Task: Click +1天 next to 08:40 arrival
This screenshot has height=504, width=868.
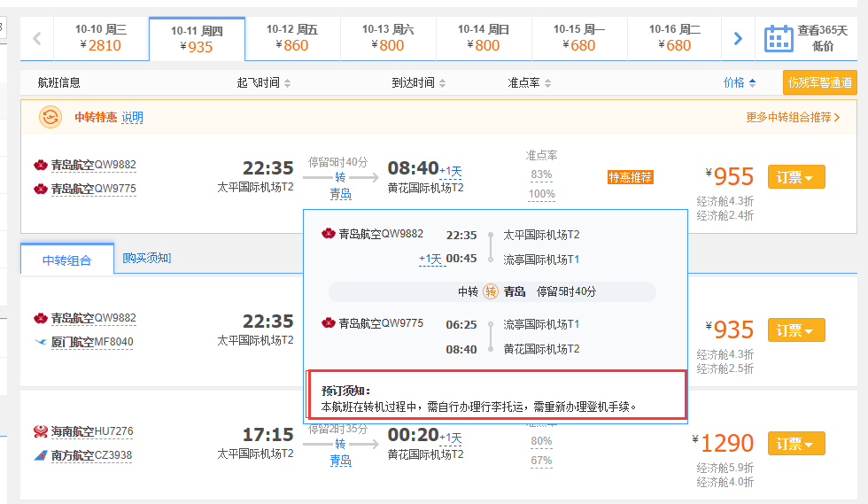Action: 451,172
